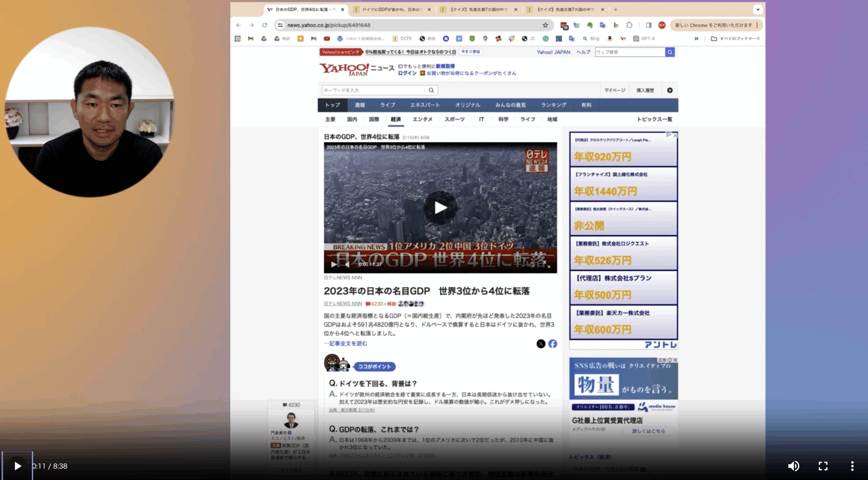Open the エンタメ news category
The width and height of the screenshot is (868, 480).
point(422,119)
